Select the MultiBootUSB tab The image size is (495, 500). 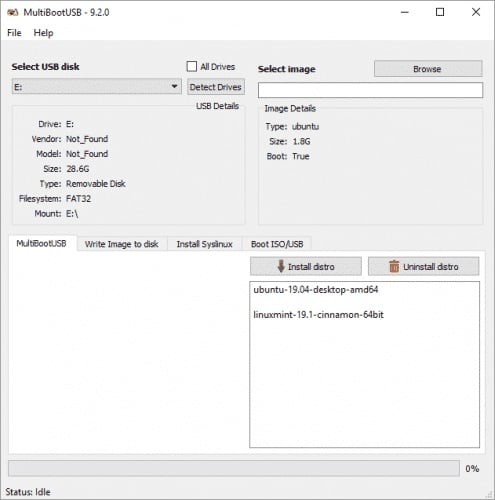click(x=41, y=243)
